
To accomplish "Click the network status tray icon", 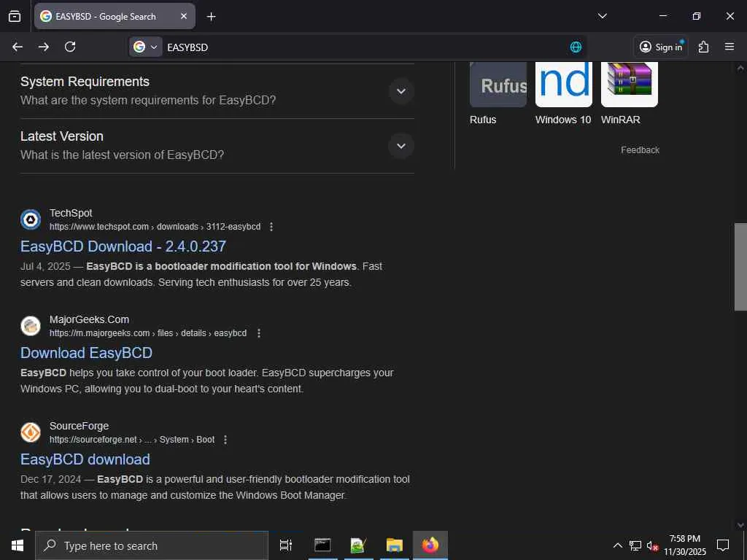I will [635, 545].
